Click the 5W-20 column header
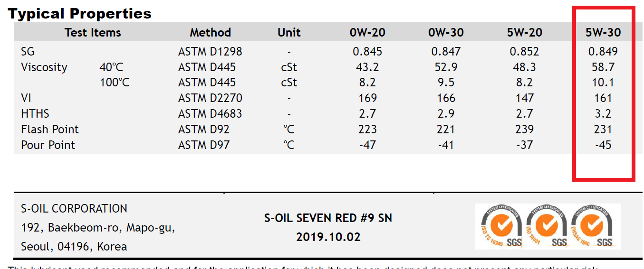Viewport: 644px width, 269px height. (524, 32)
